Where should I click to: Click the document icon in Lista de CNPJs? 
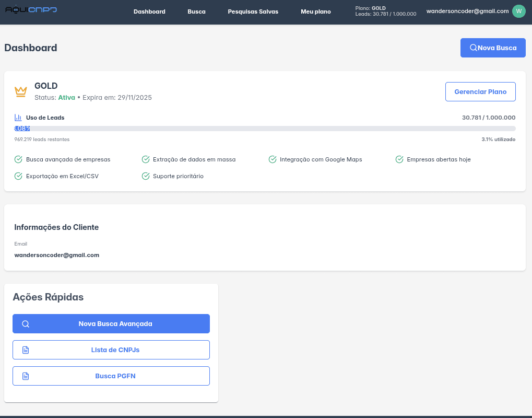26,350
